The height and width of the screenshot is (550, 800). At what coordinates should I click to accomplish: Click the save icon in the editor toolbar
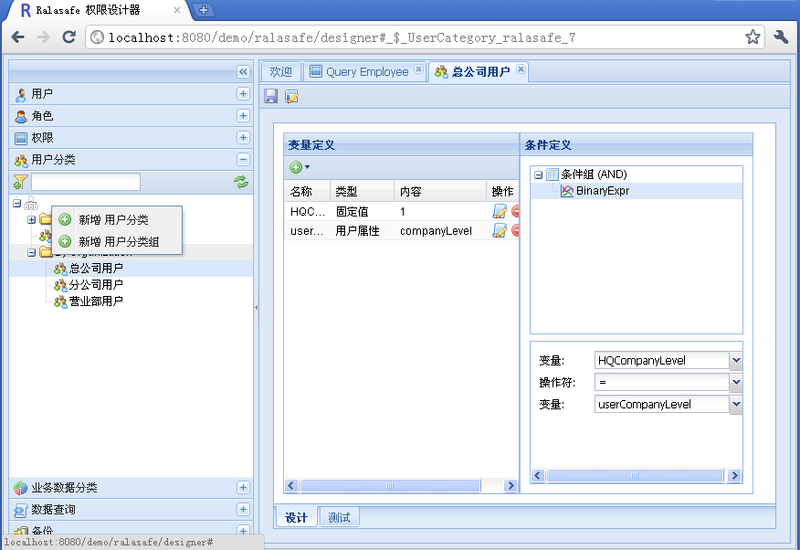[271, 96]
